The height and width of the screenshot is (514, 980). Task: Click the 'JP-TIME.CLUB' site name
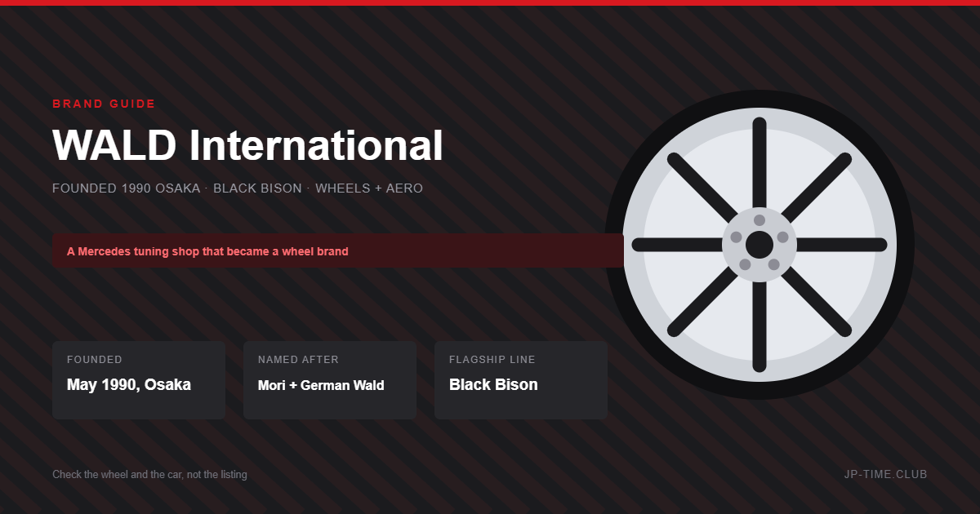[x=886, y=475]
